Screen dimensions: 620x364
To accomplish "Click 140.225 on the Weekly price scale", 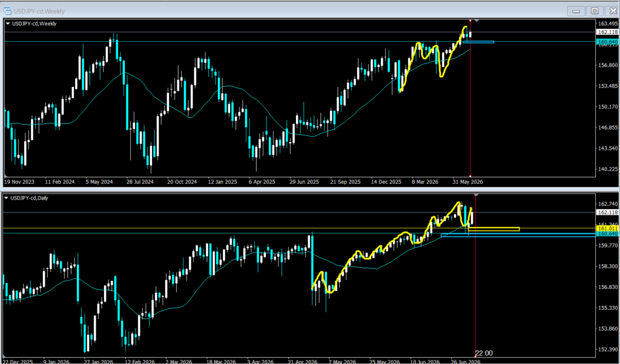I will pos(608,169).
